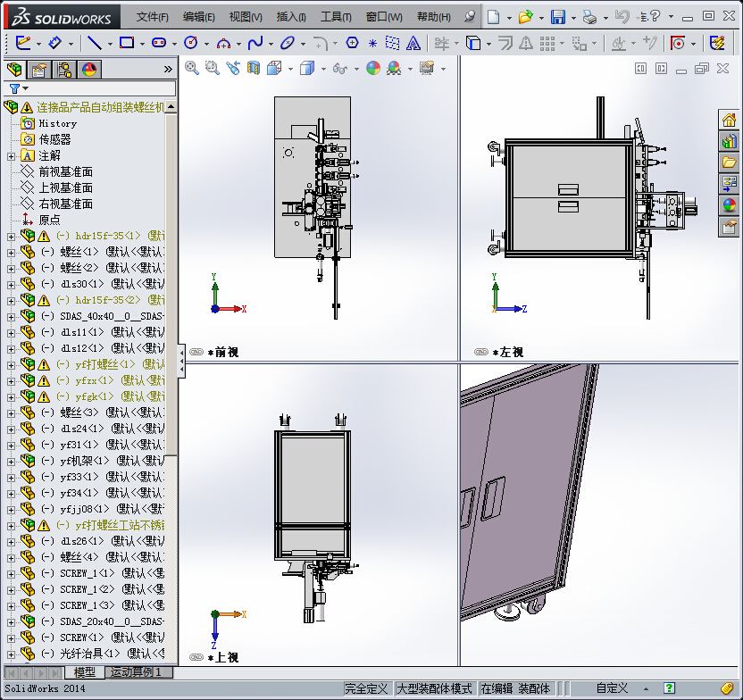The height and width of the screenshot is (700, 743).
Task: Open File Explorer task pane
Action: point(730,162)
